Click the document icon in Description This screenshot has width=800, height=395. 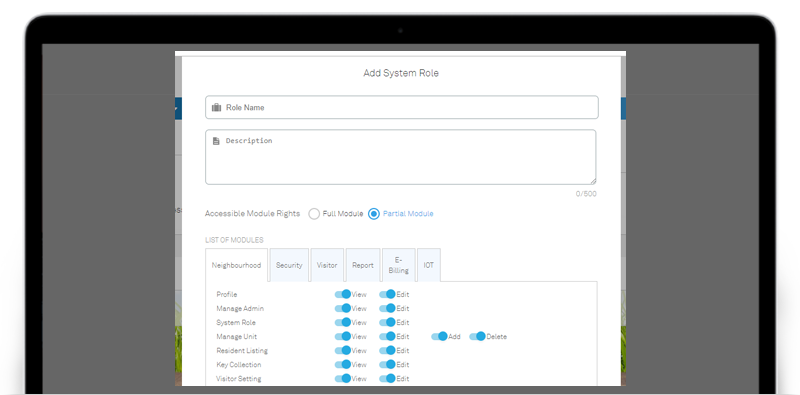point(216,141)
